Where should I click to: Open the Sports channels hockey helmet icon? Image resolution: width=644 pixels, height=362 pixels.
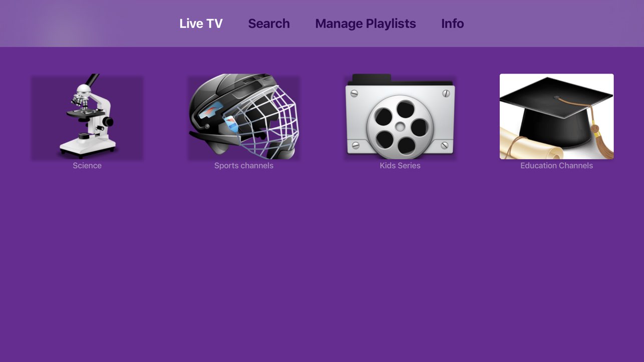click(x=244, y=117)
